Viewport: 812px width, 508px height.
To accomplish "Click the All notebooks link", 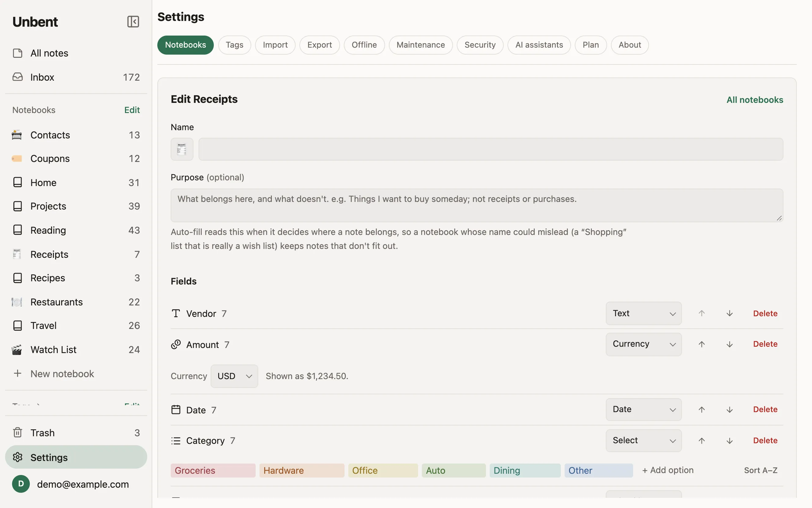I will click(x=755, y=100).
